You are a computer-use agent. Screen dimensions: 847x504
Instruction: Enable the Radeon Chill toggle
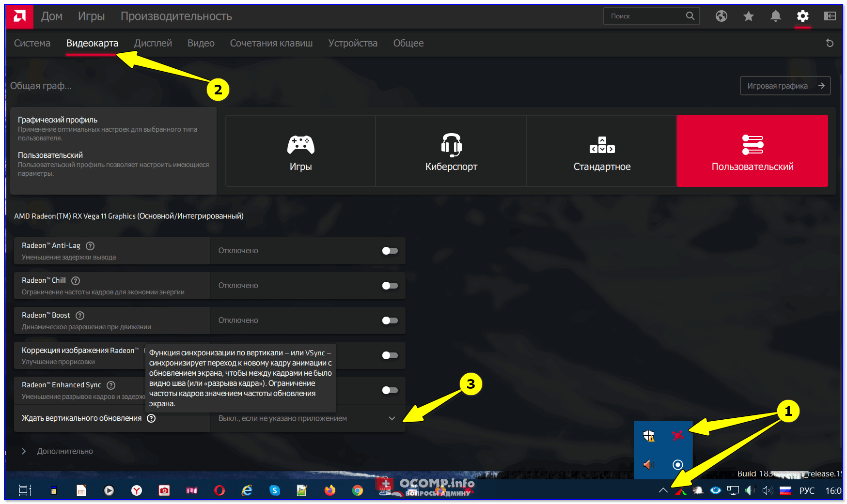(390, 286)
